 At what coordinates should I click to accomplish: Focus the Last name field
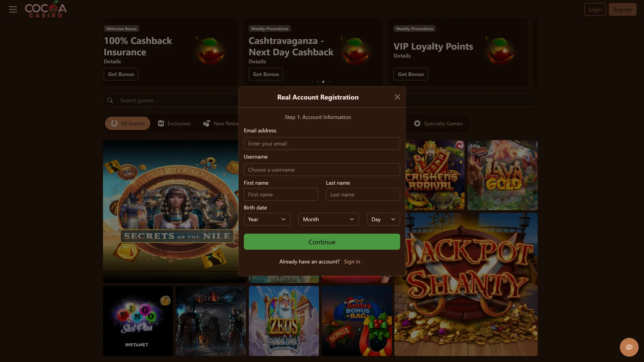[363, 194]
